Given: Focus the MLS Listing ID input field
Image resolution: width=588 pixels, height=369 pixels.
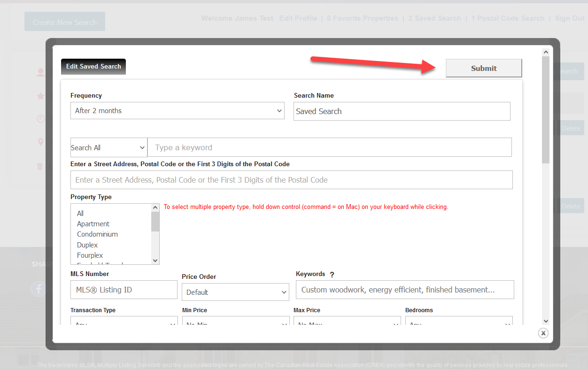Looking at the screenshot, I should pyautogui.click(x=124, y=290).
